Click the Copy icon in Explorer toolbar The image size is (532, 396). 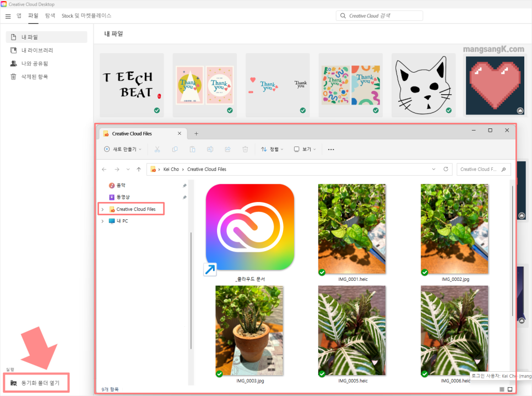pyautogui.click(x=175, y=149)
